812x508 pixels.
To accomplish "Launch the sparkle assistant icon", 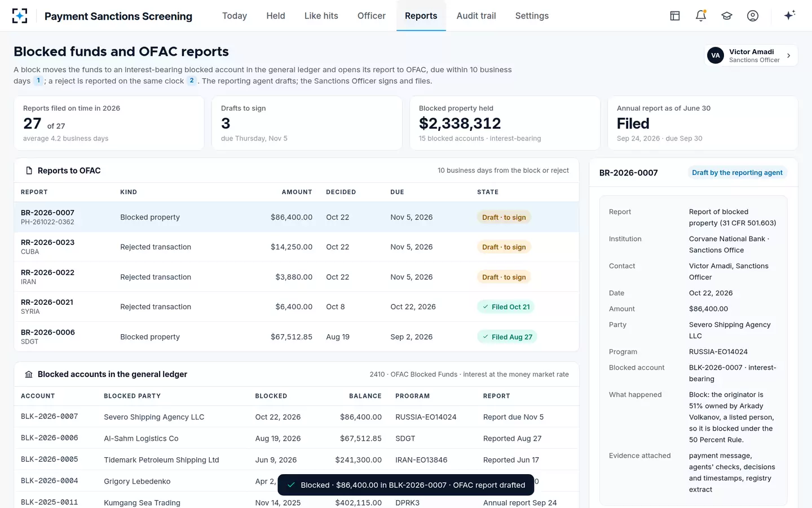I will tap(789, 15).
